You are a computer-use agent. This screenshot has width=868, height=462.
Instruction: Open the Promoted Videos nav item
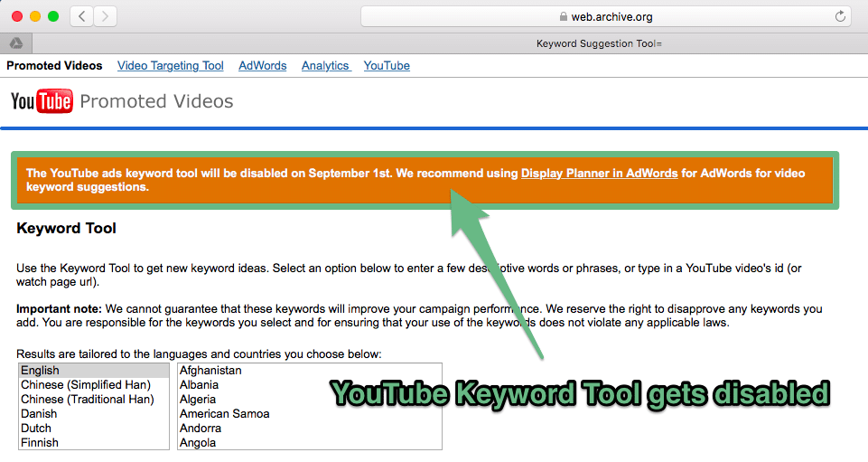tap(54, 65)
